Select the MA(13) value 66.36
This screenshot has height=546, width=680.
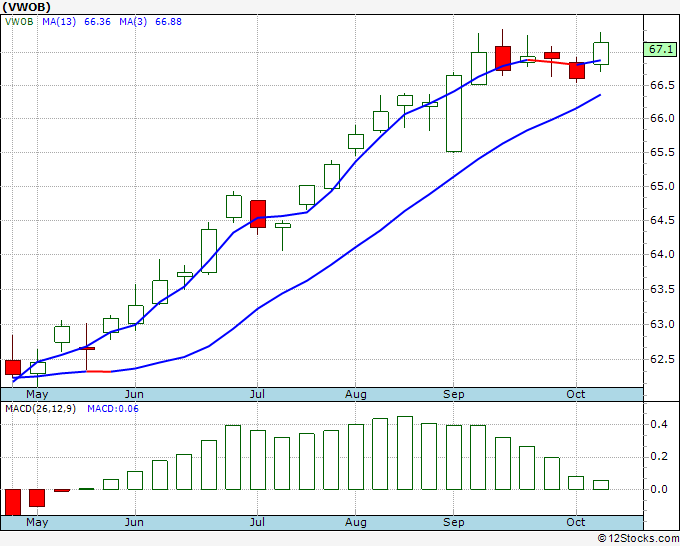[x=97, y=22]
